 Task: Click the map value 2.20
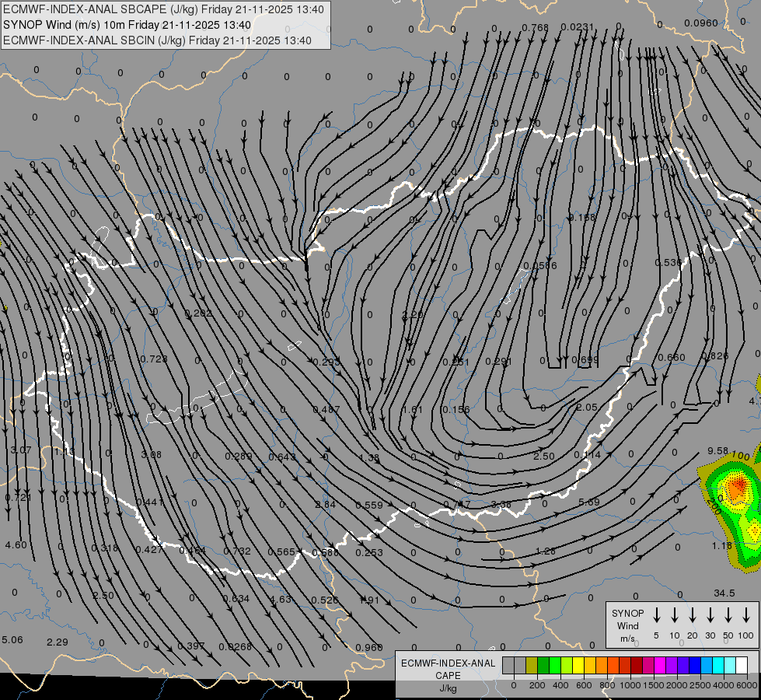pos(412,315)
